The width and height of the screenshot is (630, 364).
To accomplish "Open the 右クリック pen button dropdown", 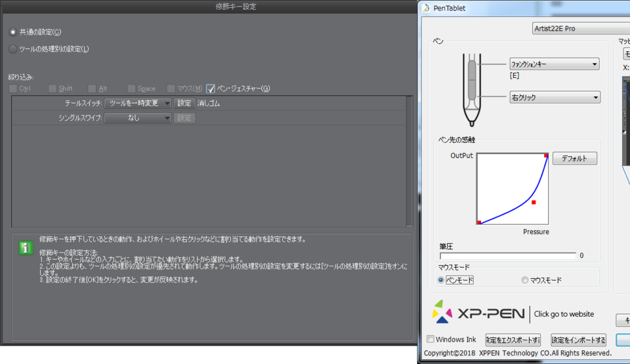I will pyautogui.click(x=555, y=97).
